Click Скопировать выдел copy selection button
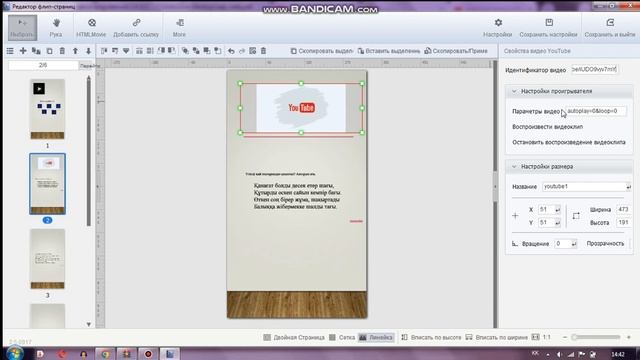Screen dimensions: 640x360 pos(322,51)
